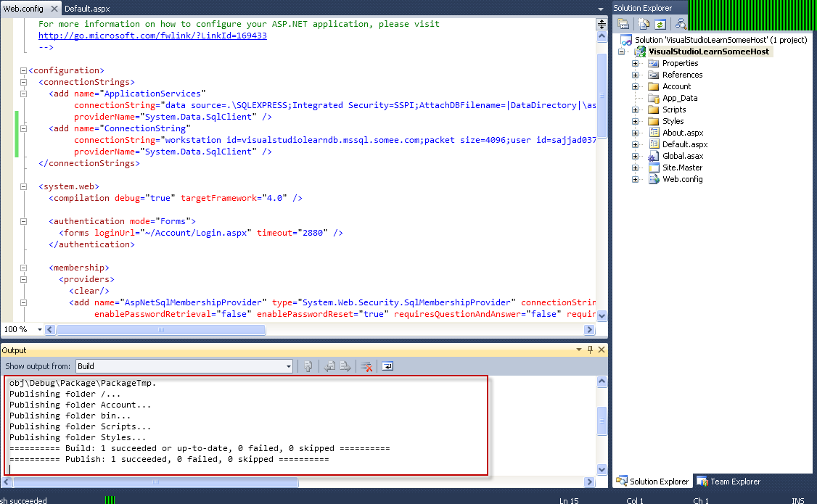Toggle Word Wrap in the Output window
The height and width of the screenshot is (504, 817).
coord(387,366)
